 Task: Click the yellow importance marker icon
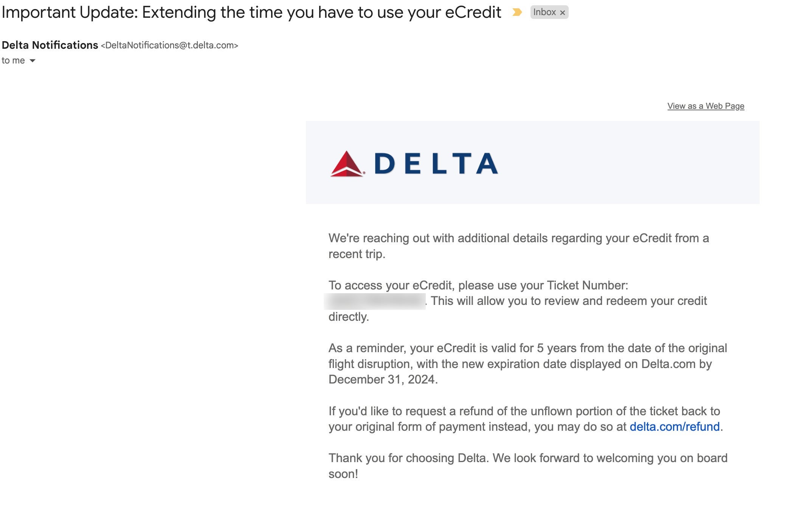[x=517, y=12]
